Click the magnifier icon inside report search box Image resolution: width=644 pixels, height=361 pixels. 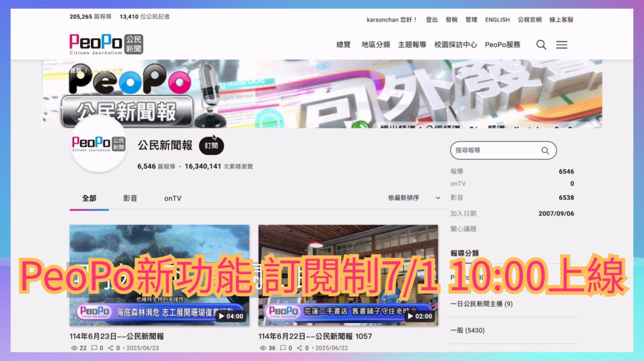(545, 150)
